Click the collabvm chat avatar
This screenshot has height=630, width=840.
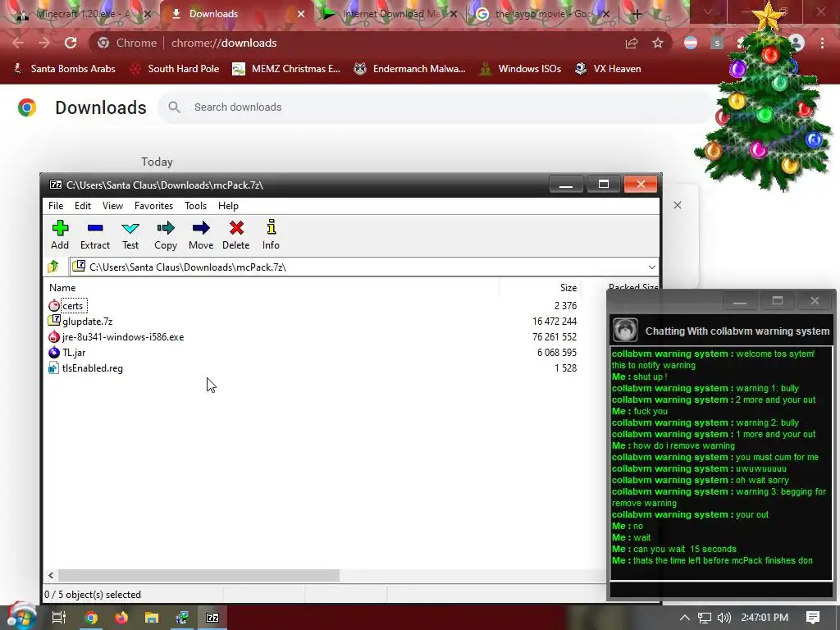625,330
